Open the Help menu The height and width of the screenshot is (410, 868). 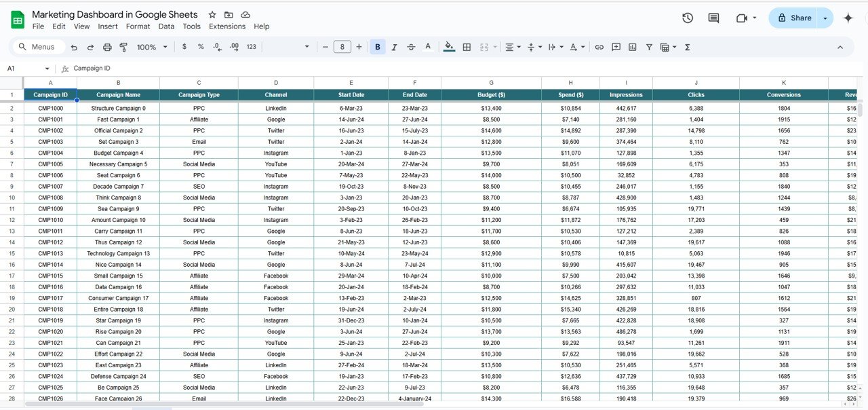coord(262,26)
